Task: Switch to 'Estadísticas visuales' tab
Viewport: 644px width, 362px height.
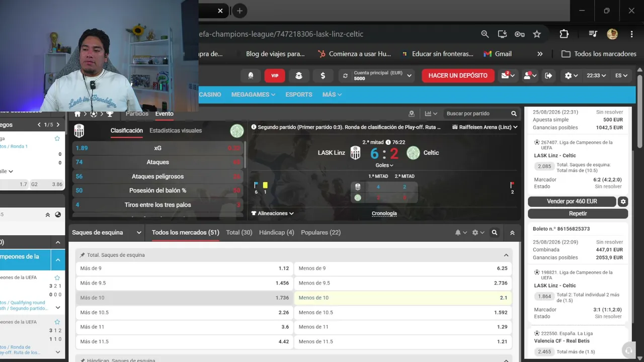Action: click(176, 130)
